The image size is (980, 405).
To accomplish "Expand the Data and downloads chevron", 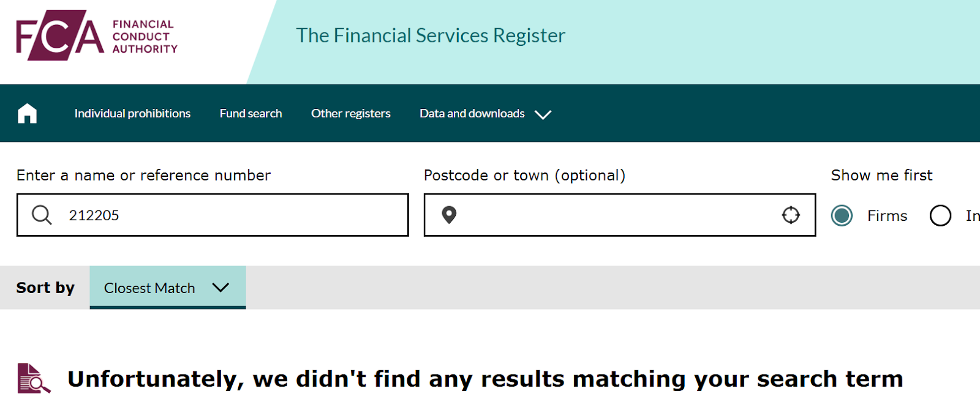I will (x=543, y=114).
